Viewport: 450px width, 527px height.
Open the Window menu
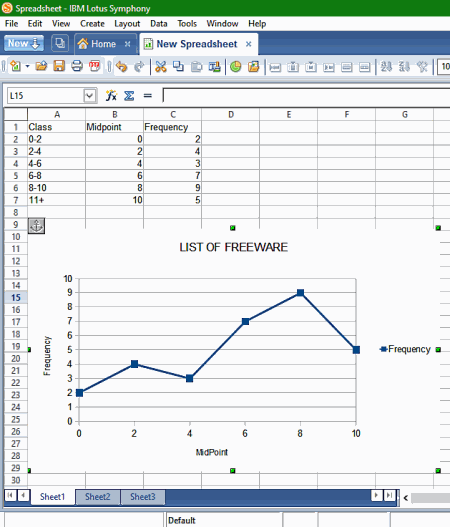(x=222, y=24)
